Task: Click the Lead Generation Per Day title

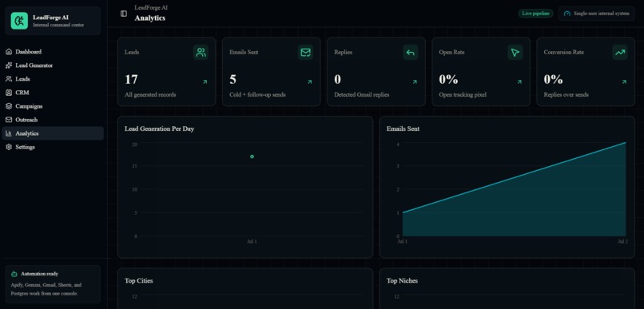Action: [159, 129]
